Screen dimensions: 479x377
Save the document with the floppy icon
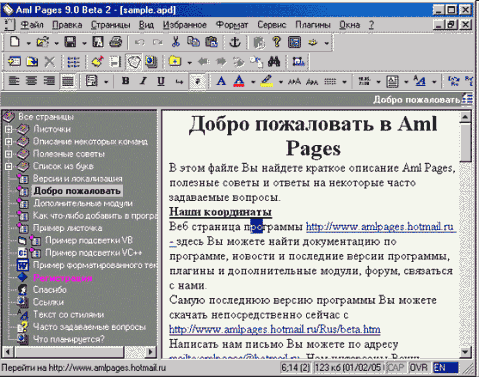70,42
